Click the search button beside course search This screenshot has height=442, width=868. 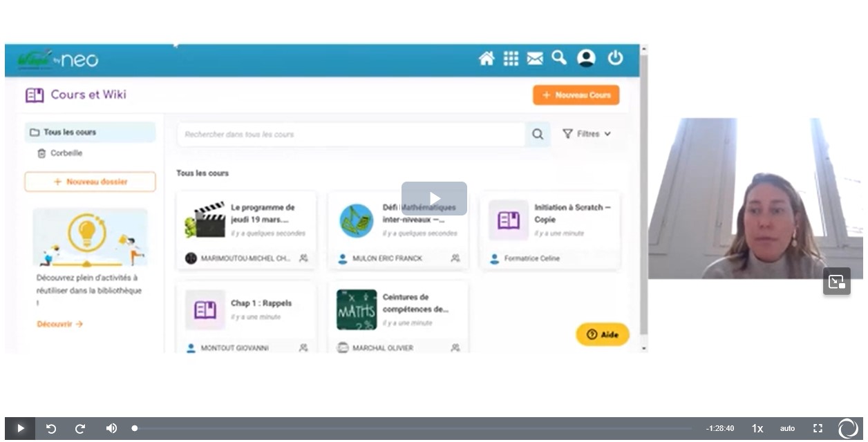pos(537,134)
